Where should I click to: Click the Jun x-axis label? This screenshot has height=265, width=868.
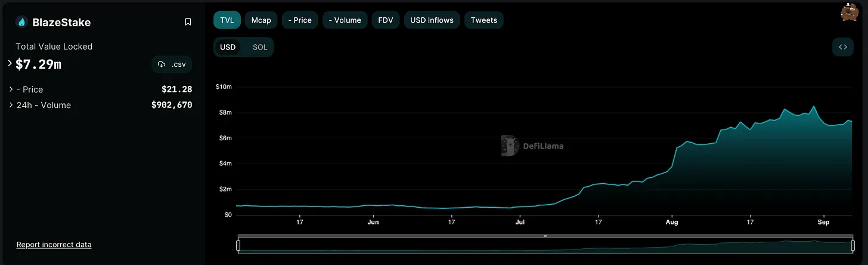point(373,222)
